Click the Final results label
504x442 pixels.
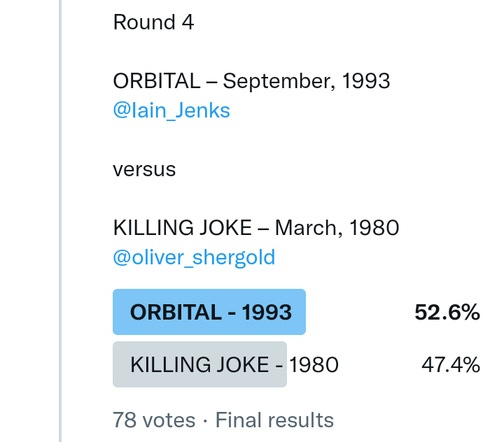point(274,420)
